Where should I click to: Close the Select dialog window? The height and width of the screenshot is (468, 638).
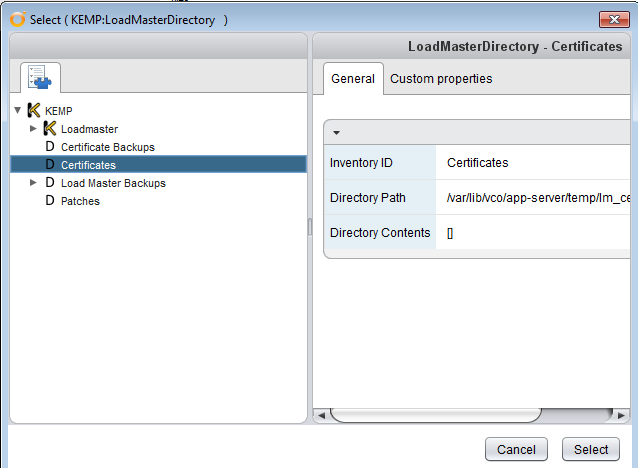(614, 19)
